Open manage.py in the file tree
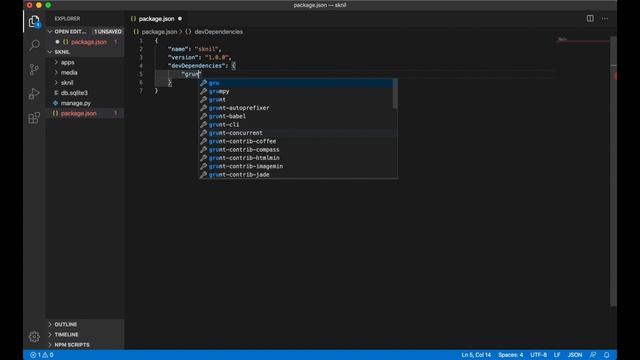This screenshot has width=640, height=360. pos(84,103)
